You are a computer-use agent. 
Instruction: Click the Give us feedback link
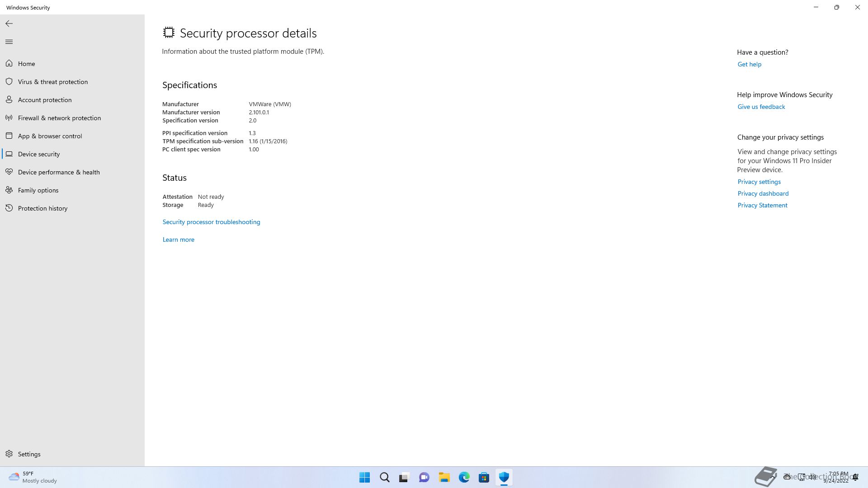(x=761, y=107)
